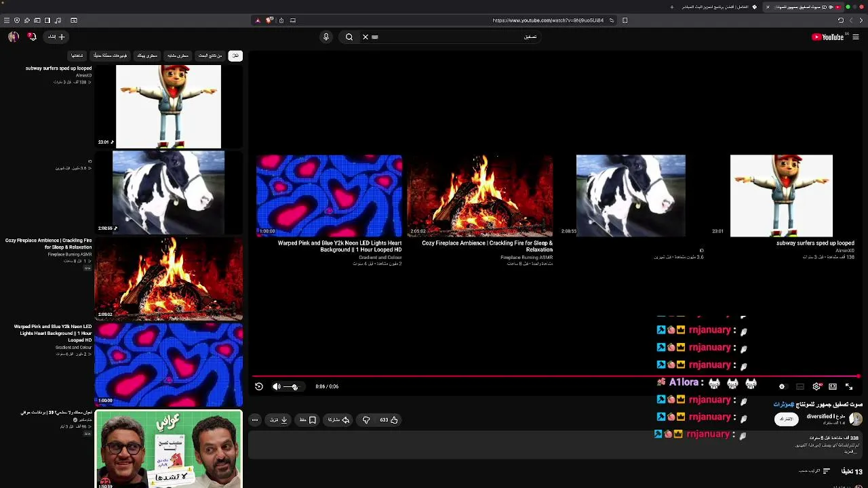Toggle the autoplay switch in player

pos(782,386)
